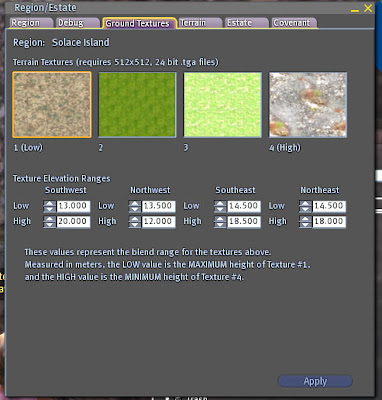Switch to the Debug tab
This screenshot has height=400, width=382.
(77, 23)
